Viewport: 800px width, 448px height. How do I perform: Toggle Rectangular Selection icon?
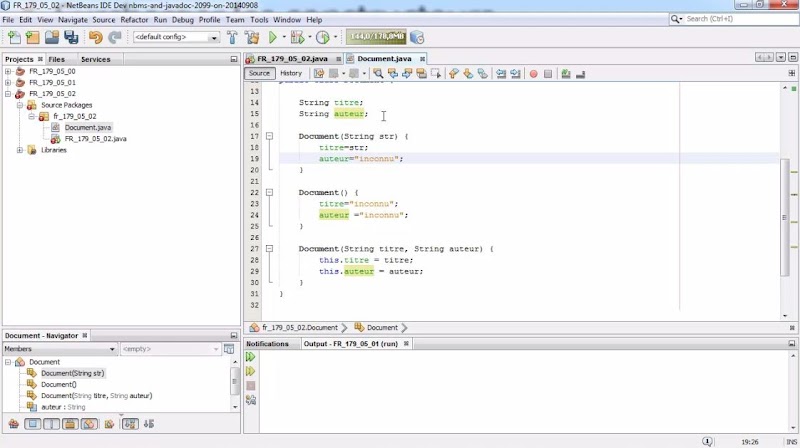(x=436, y=74)
